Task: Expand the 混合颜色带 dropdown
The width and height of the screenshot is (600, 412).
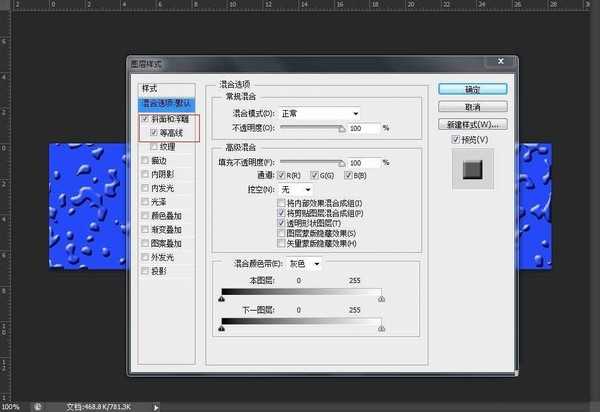Action: [x=305, y=264]
